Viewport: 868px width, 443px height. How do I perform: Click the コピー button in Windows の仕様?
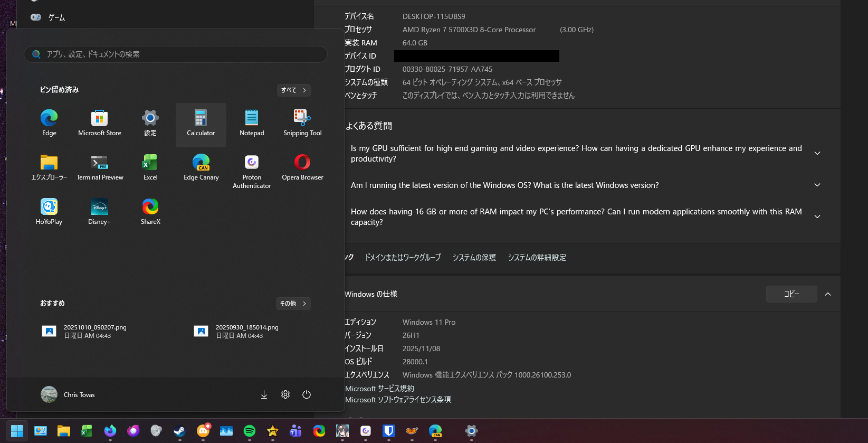(791, 294)
